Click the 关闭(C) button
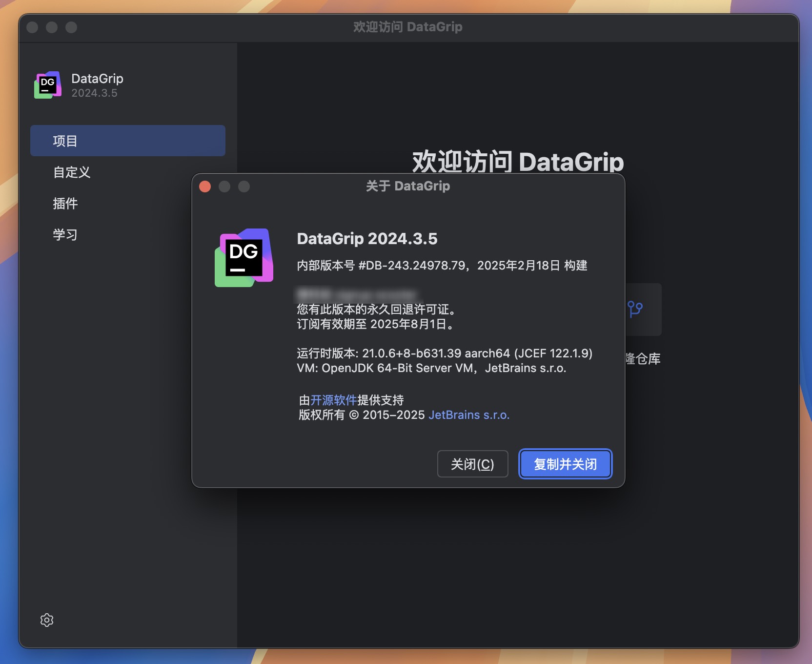 click(x=472, y=464)
